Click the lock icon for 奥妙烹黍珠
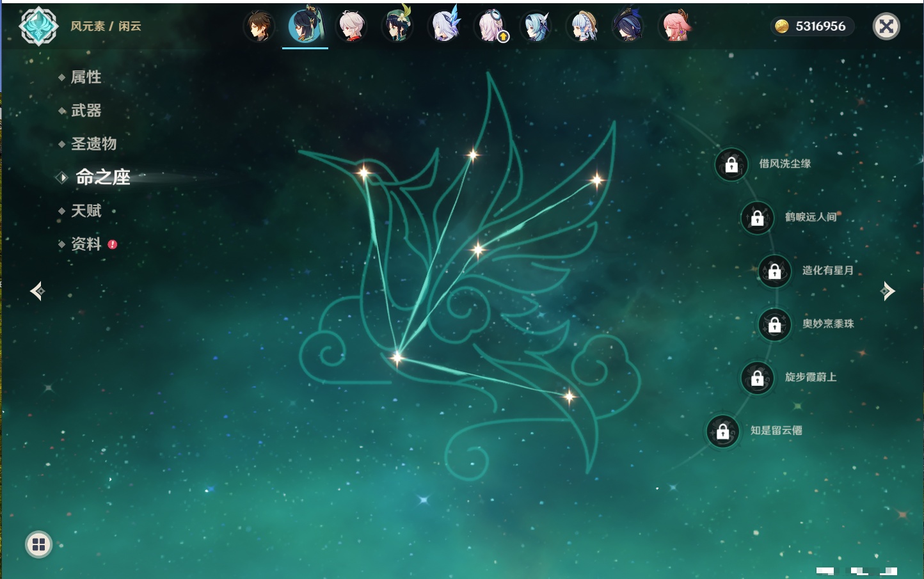Image resolution: width=924 pixels, height=579 pixels. point(775,324)
